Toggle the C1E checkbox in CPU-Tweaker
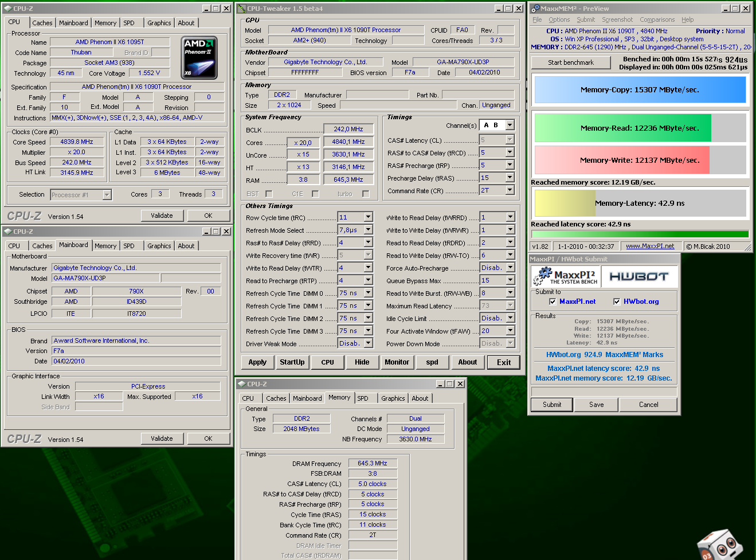Viewport: 756px width, 560px height. [315, 194]
